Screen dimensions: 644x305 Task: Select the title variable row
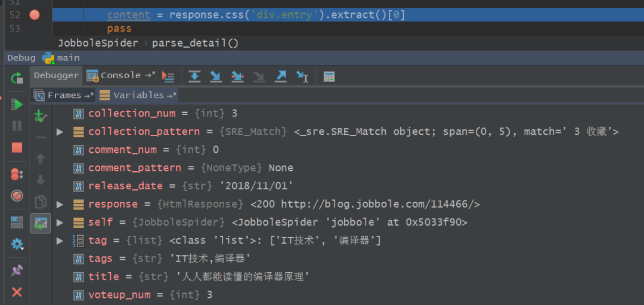click(348, 276)
